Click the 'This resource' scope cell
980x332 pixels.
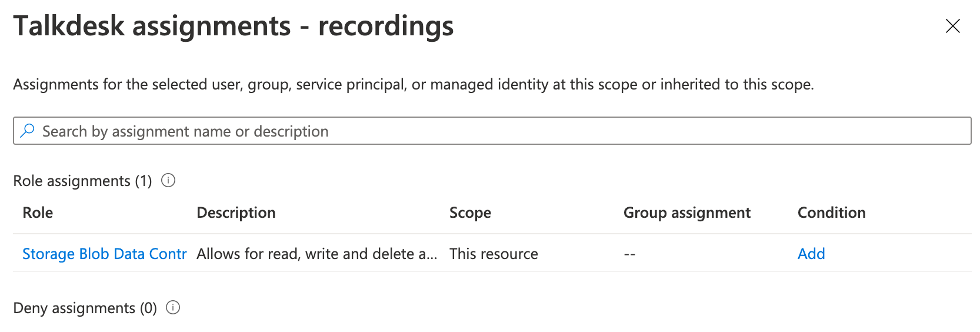point(494,254)
